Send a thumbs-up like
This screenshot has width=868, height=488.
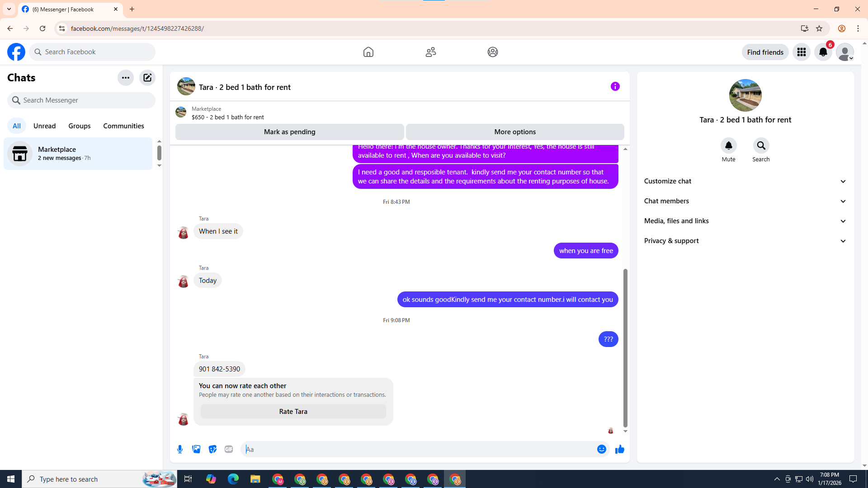[619, 449]
